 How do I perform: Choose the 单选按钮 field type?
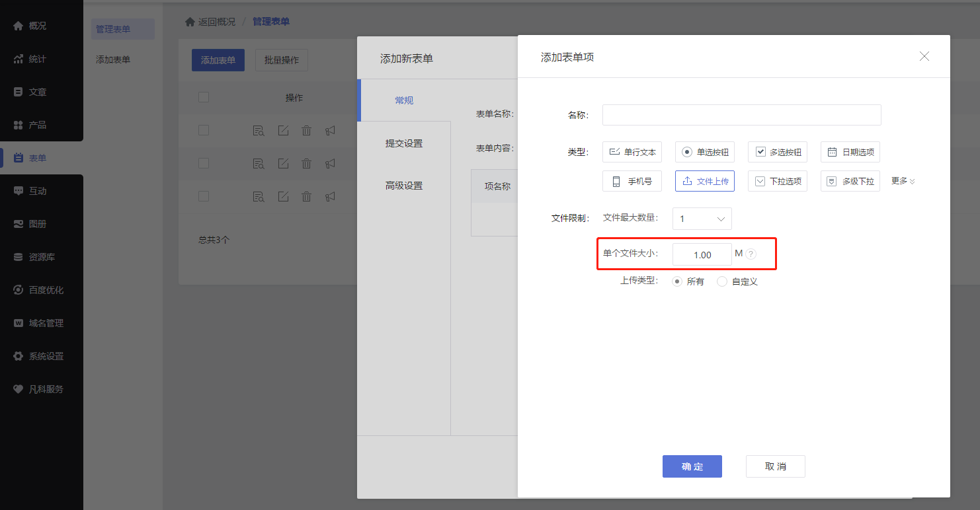pos(705,152)
